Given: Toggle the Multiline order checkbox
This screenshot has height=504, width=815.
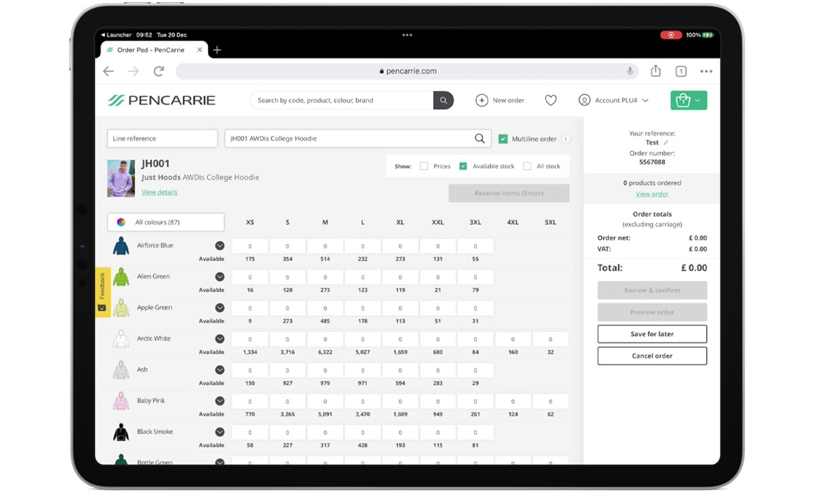Looking at the screenshot, I should 503,139.
